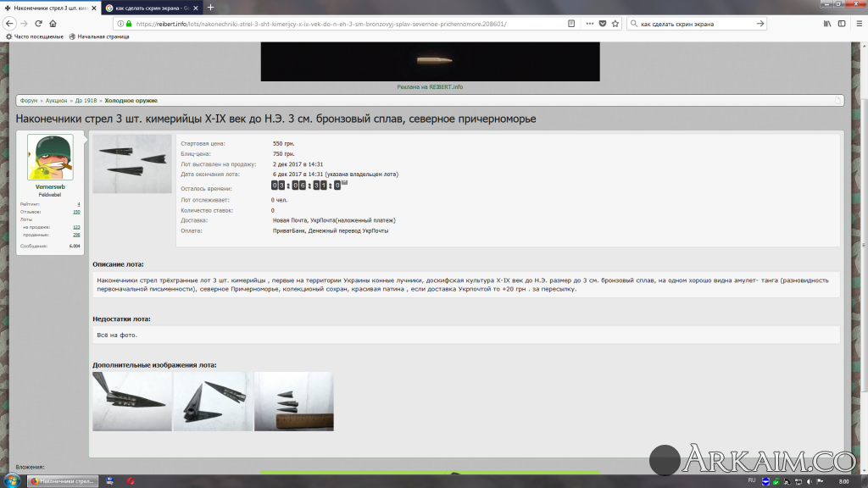Open the Firefox hamburger menu
Image resolution: width=868 pixels, height=488 pixels.
tap(858, 24)
